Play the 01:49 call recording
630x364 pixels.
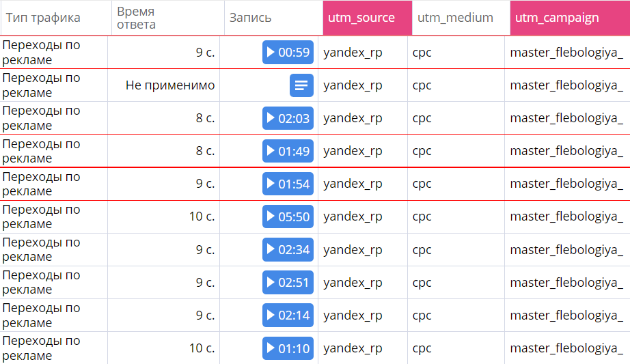click(288, 151)
